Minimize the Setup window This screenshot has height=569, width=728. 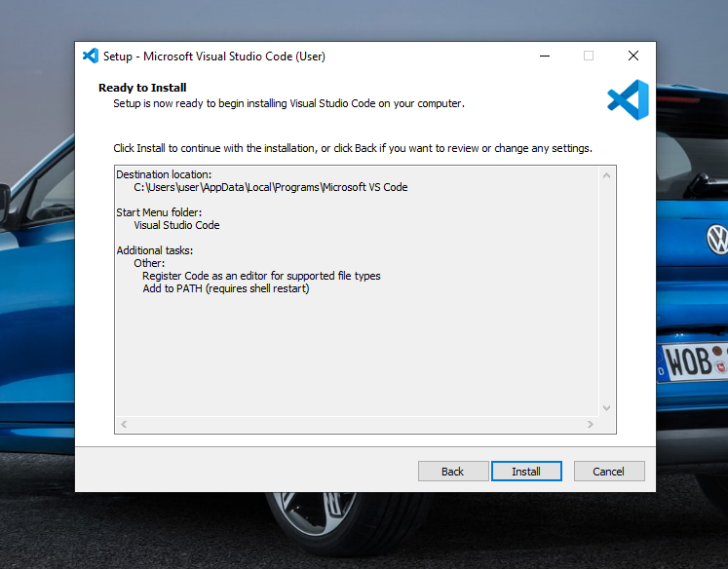[x=545, y=57]
